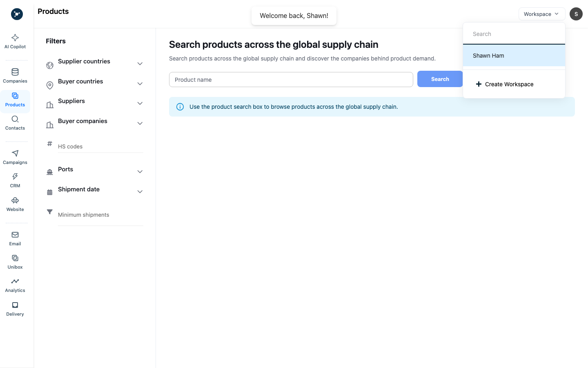588x368 pixels.
Task: Click the building icon beside Buyer companies
Action: (50, 125)
